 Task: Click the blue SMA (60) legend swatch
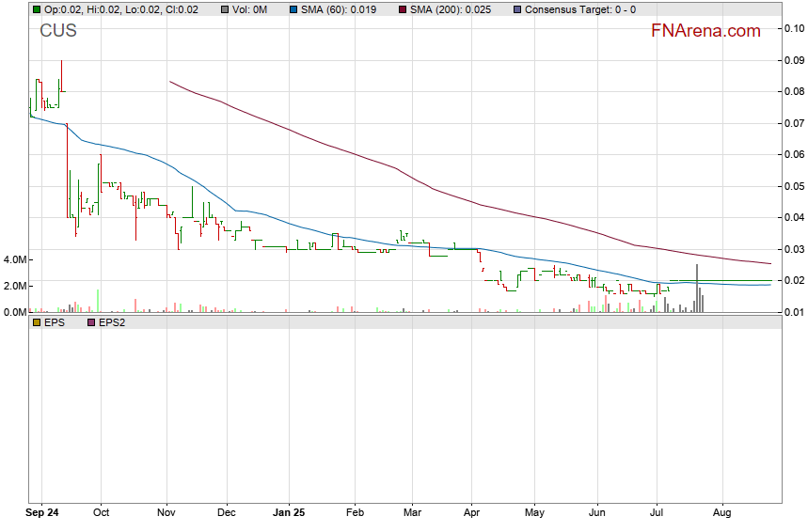click(293, 9)
